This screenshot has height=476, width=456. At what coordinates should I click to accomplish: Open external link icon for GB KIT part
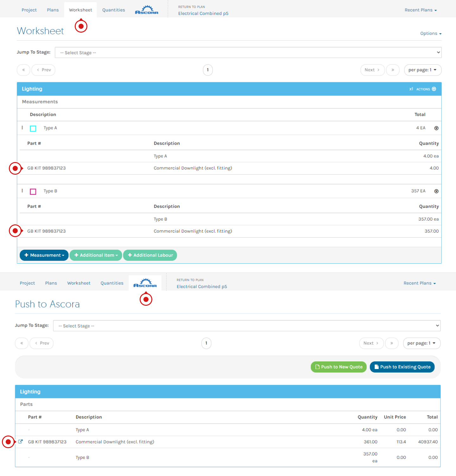coord(20,442)
